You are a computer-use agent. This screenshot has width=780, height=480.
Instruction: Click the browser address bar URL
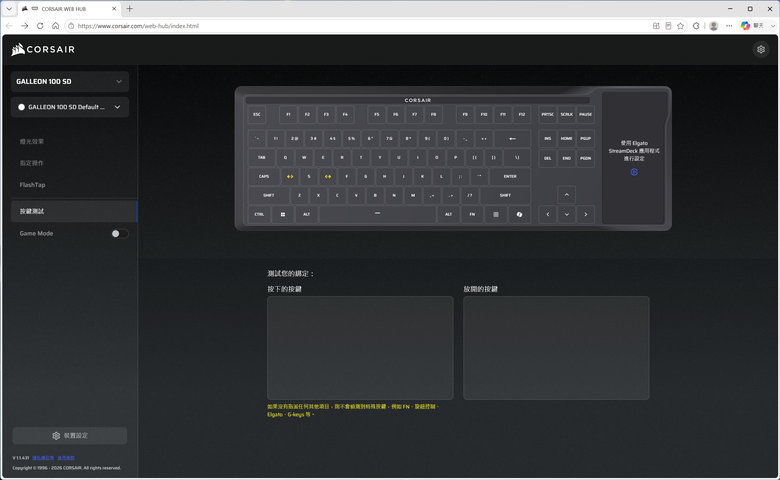(x=138, y=26)
